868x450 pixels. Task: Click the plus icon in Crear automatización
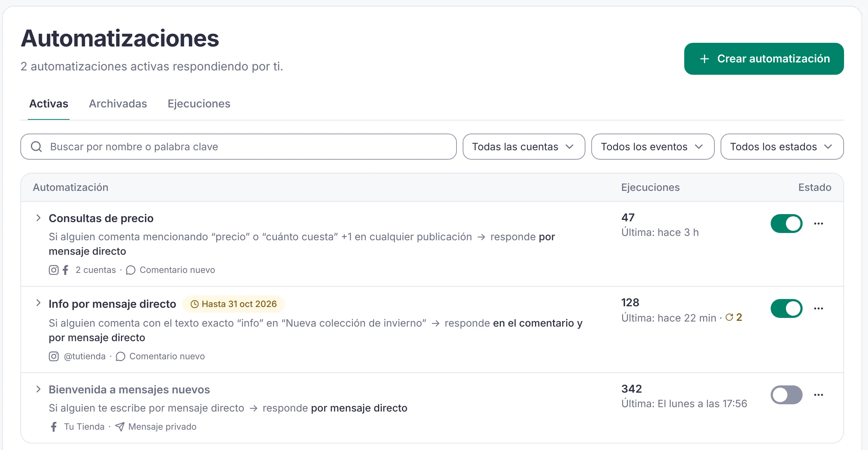705,59
